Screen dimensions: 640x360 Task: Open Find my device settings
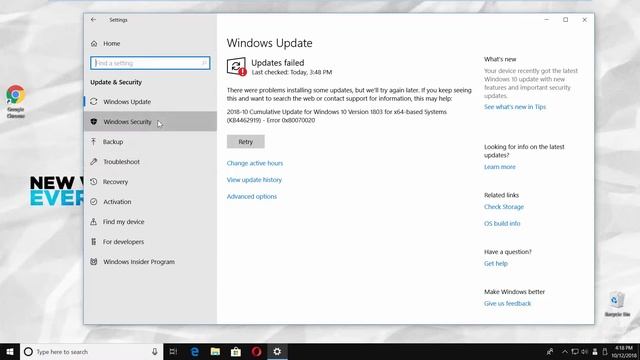[150, 222]
